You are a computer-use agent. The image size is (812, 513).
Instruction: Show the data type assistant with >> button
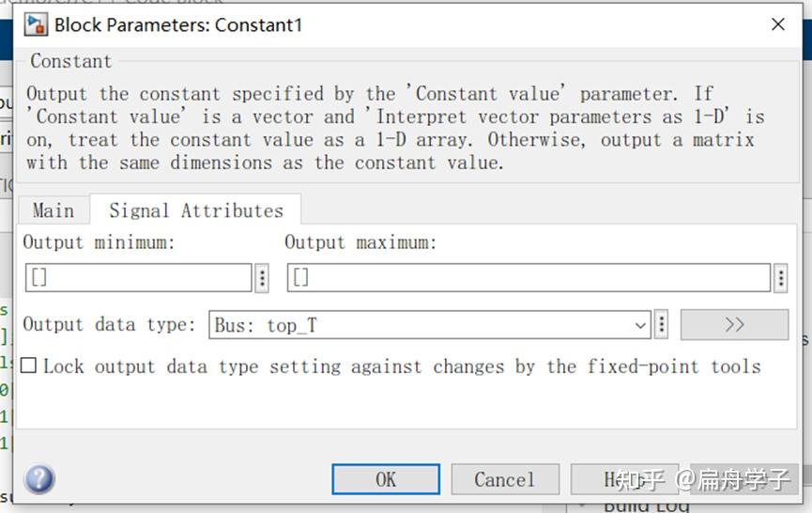pos(734,325)
